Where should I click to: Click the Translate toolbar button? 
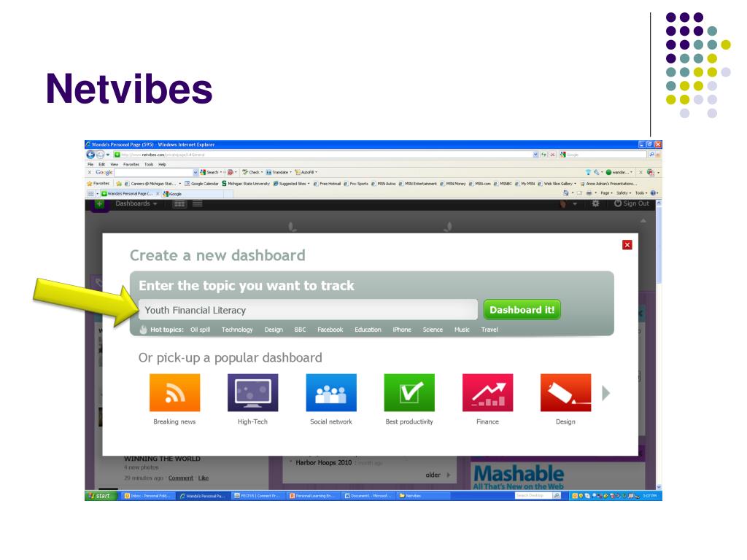pyautogui.click(x=278, y=172)
